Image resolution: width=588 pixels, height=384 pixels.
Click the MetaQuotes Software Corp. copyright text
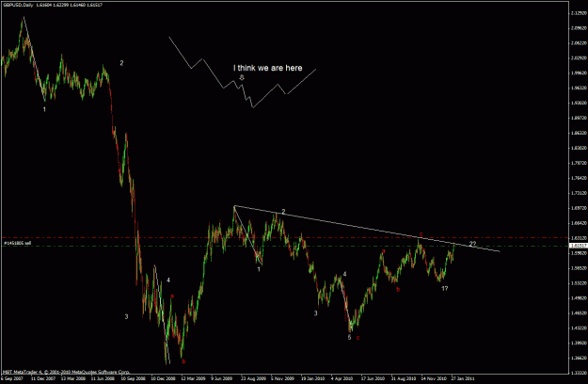66,373
